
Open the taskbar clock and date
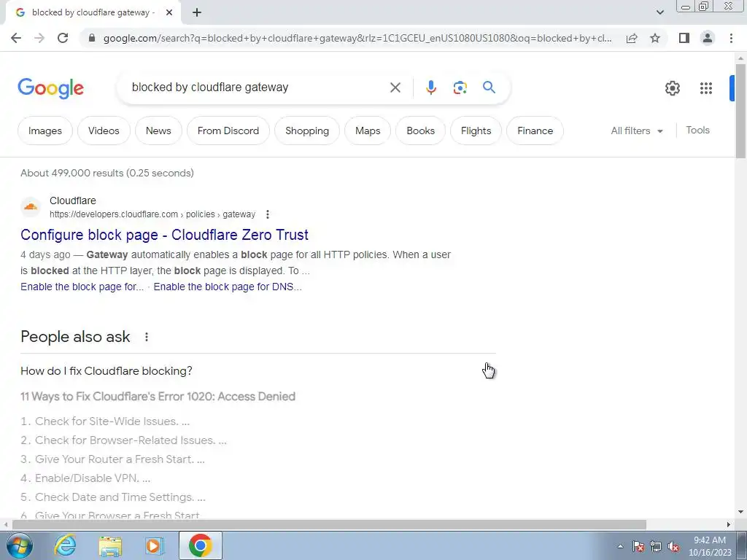(x=710, y=546)
